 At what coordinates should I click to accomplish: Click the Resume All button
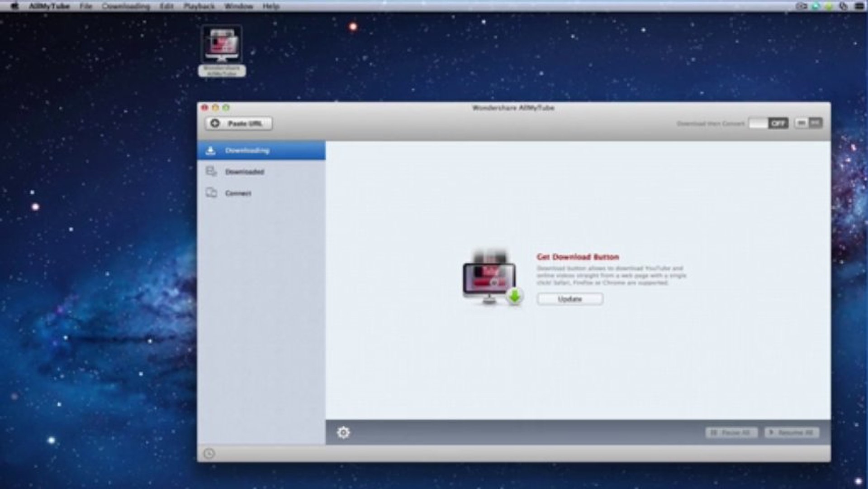(x=792, y=433)
